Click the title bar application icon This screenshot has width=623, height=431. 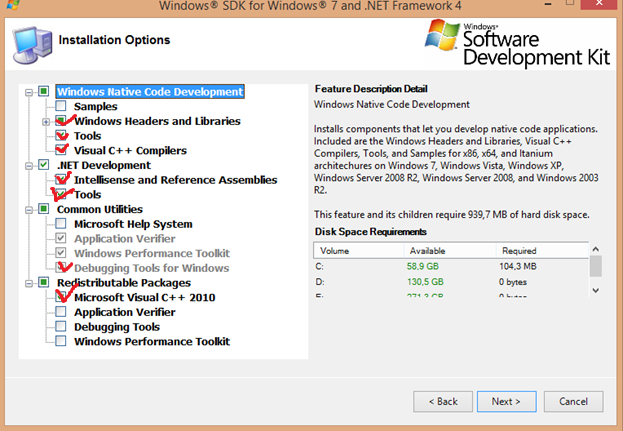[x=13, y=4]
